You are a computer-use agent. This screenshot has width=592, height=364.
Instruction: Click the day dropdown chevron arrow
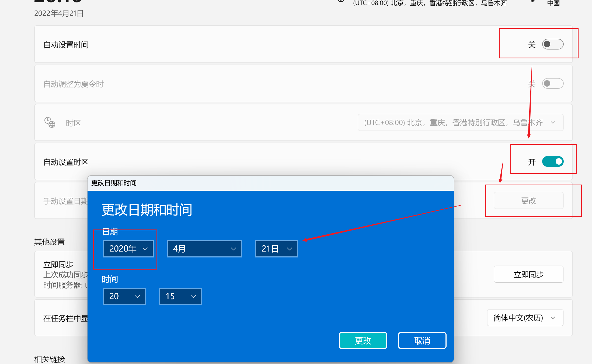coord(290,249)
